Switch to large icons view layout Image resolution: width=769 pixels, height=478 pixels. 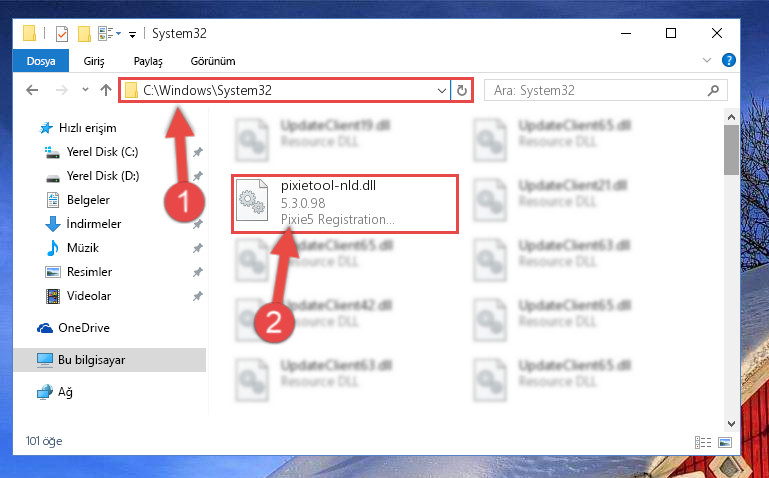726,442
